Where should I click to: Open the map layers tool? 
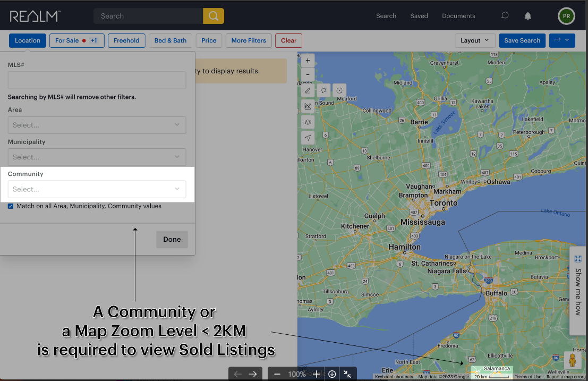click(308, 122)
